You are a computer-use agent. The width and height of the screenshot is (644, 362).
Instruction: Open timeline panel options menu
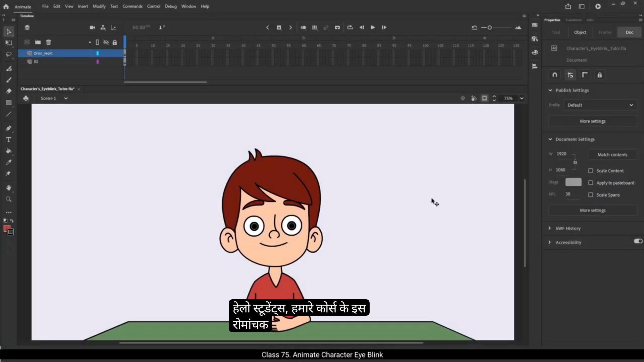point(524,16)
